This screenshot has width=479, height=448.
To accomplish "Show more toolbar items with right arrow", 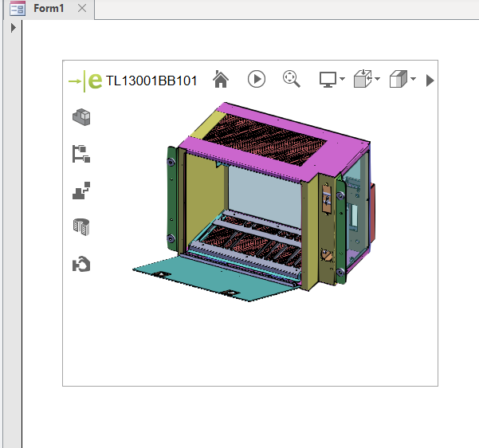I will [x=430, y=81].
